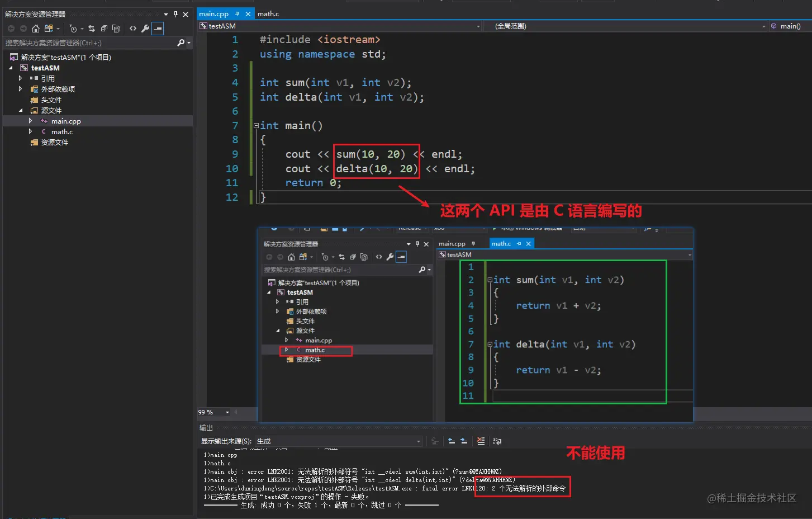Click the Forward arrow in Solution Explorer toolbar
Viewport: 812px width, 519px height.
tap(23, 29)
